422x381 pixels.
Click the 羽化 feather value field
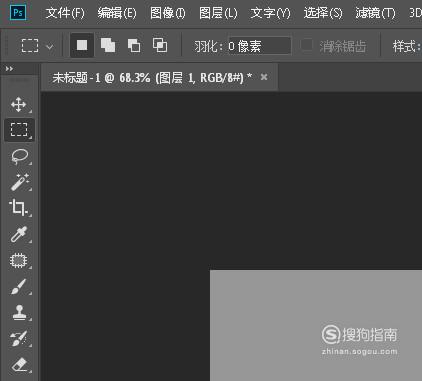coord(259,46)
